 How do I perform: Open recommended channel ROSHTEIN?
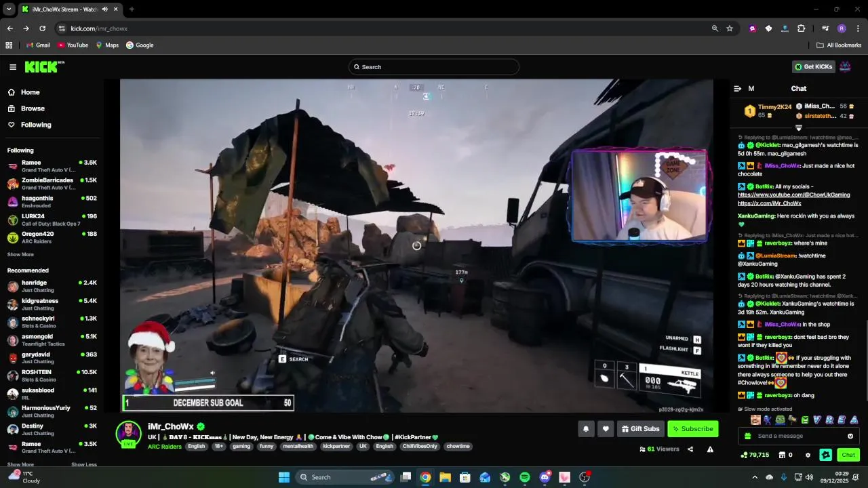pos(52,375)
